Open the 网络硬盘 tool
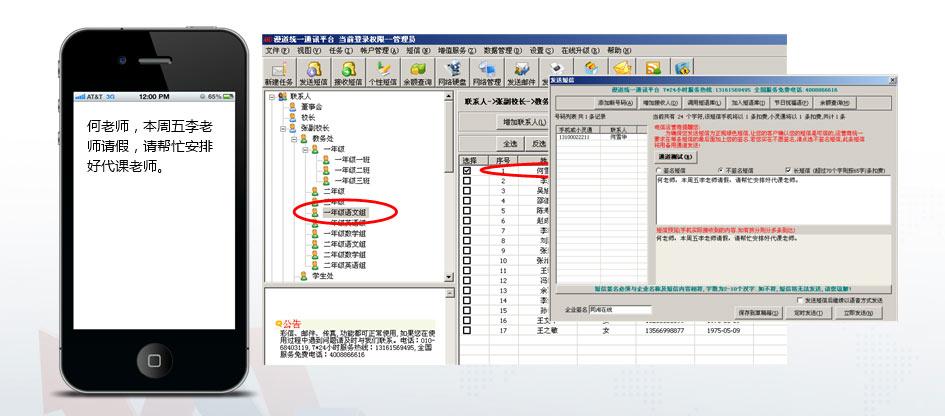This screenshot has height=416, width=945. click(x=452, y=71)
